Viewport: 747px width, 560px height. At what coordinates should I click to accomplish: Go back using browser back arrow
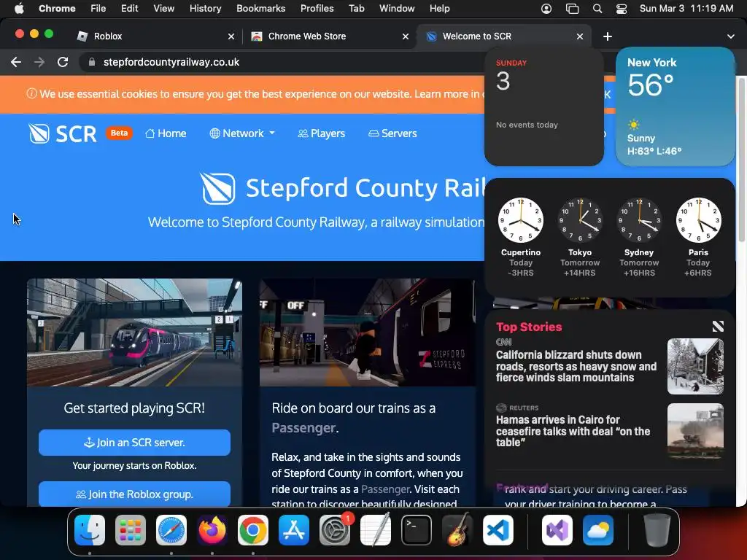(x=16, y=62)
